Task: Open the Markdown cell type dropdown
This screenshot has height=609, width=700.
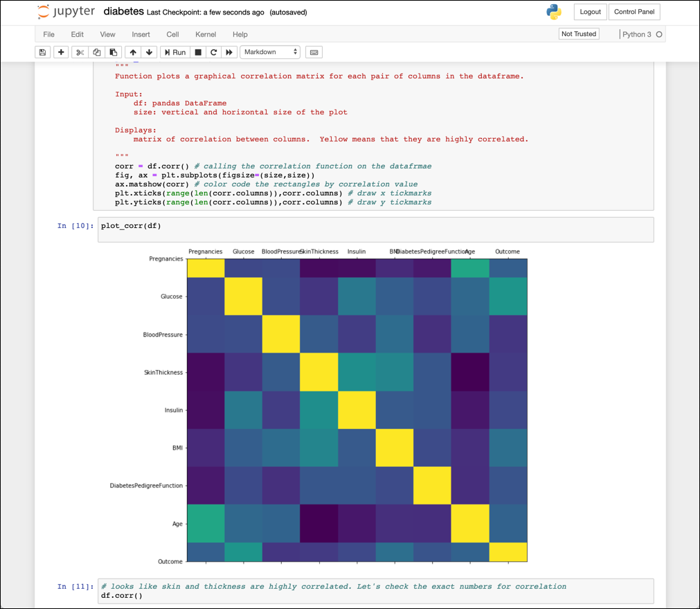Action: coord(270,53)
